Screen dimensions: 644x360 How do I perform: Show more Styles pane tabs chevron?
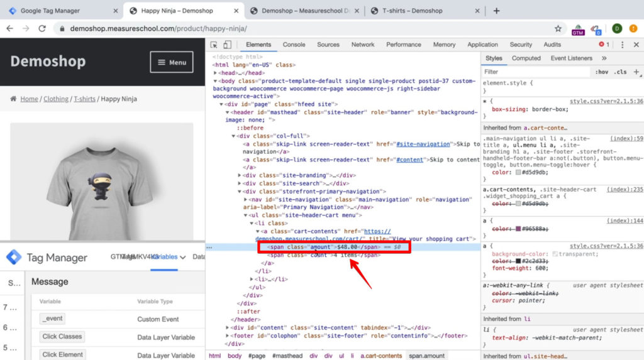click(604, 58)
